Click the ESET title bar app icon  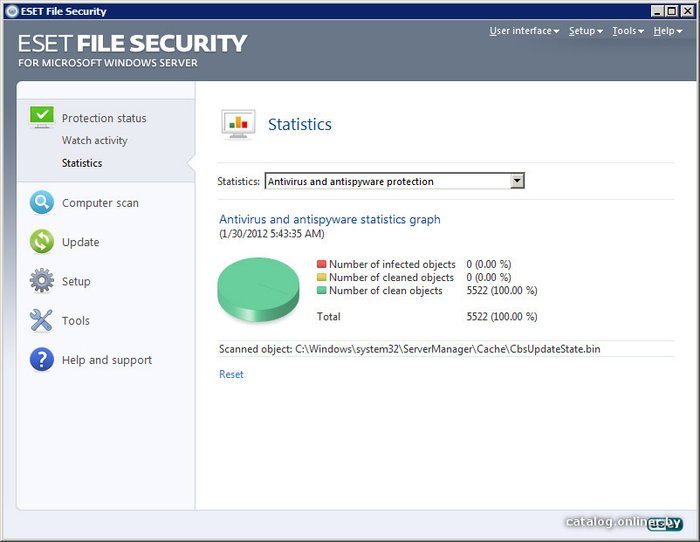10,11
